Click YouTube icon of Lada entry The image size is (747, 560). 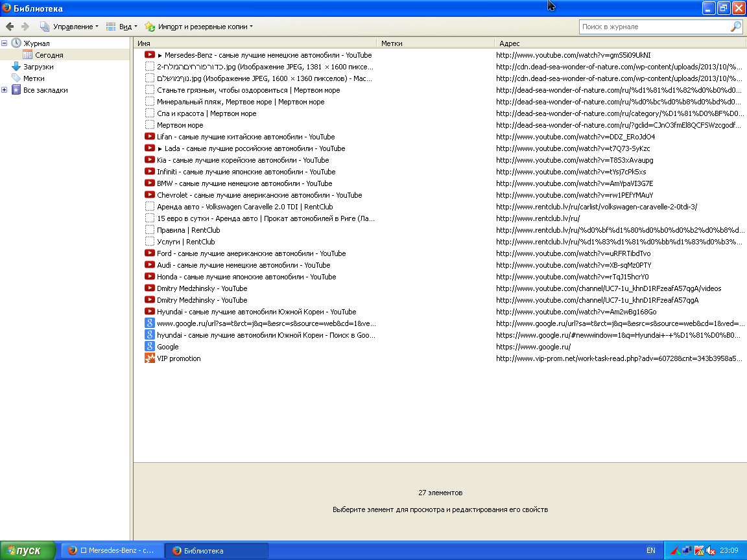[150, 148]
